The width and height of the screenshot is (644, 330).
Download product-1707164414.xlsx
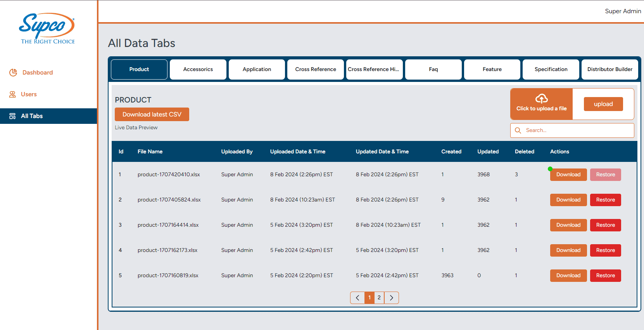(568, 225)
